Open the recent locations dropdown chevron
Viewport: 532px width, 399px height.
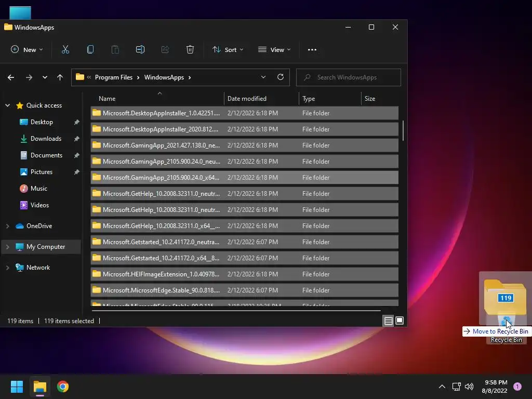(45, 77)
